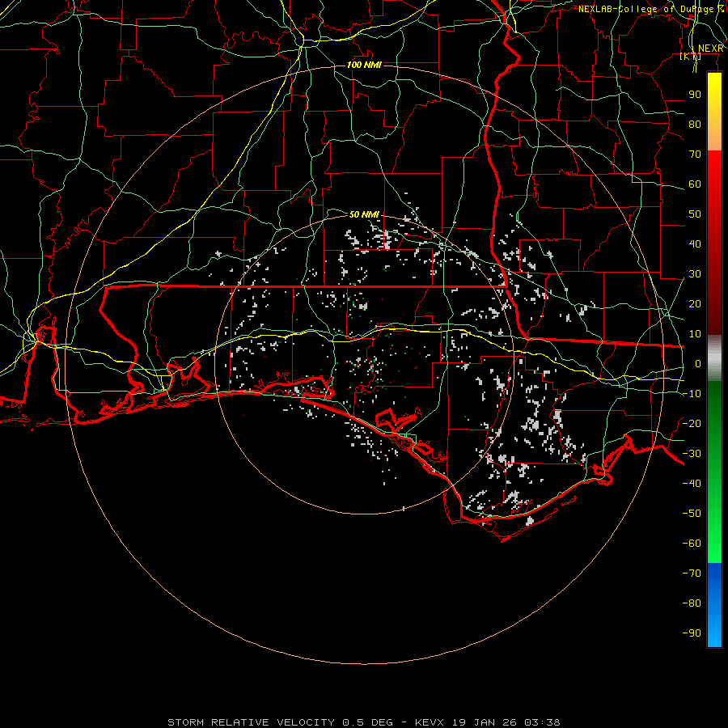Image resolution: width=728 pixels, height=728 pixels.
Task: Pick the blue band at color bar bottom
Action: tap(714, 605)
